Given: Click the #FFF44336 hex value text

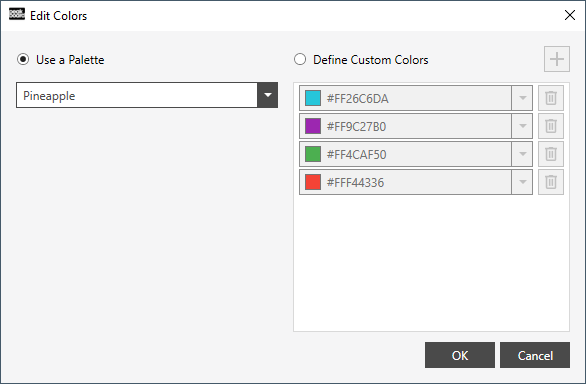Looking at the screenshot, I should tap(355, 182).
